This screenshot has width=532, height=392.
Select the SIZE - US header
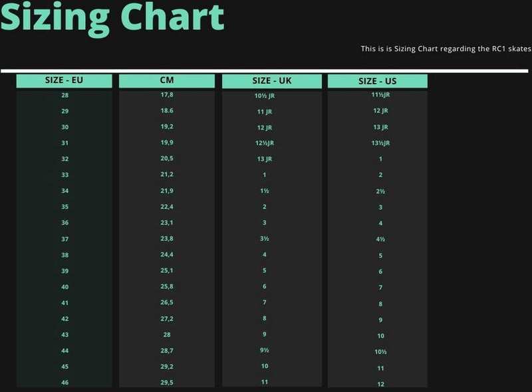pos(377,81)
